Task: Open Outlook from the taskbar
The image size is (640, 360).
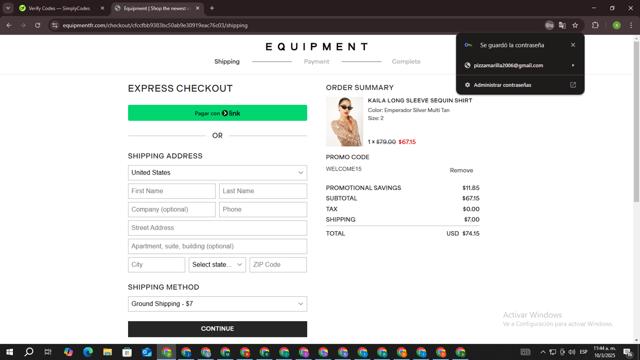Action: click(x=147, y=352)
